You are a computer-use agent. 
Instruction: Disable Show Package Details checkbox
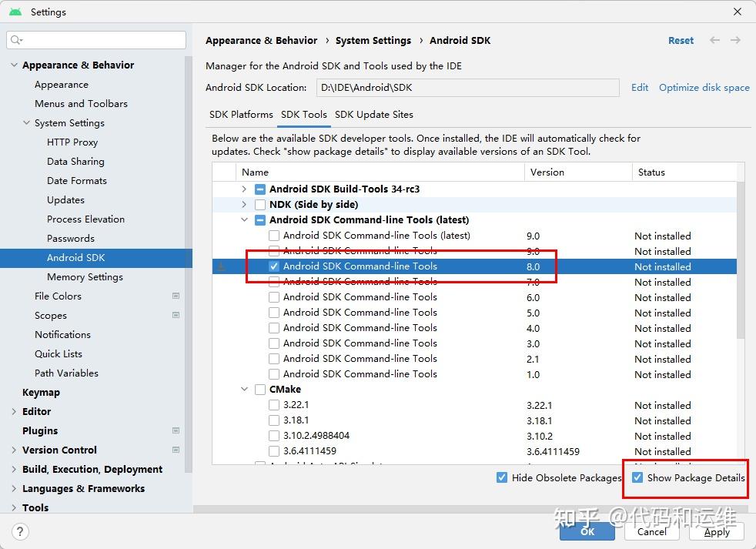coord(637,477)
